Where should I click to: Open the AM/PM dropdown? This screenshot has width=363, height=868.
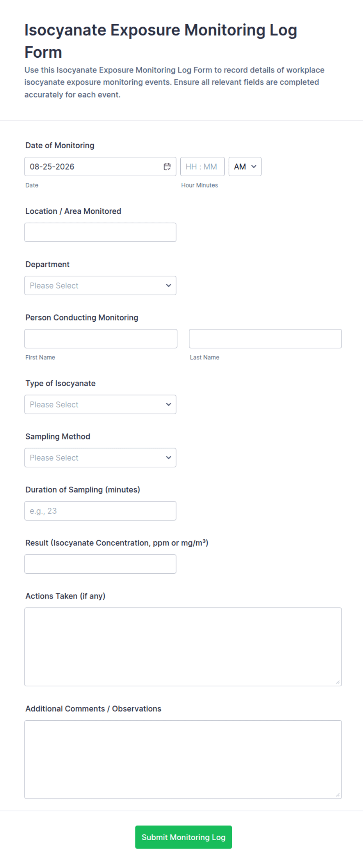(245, 167)
